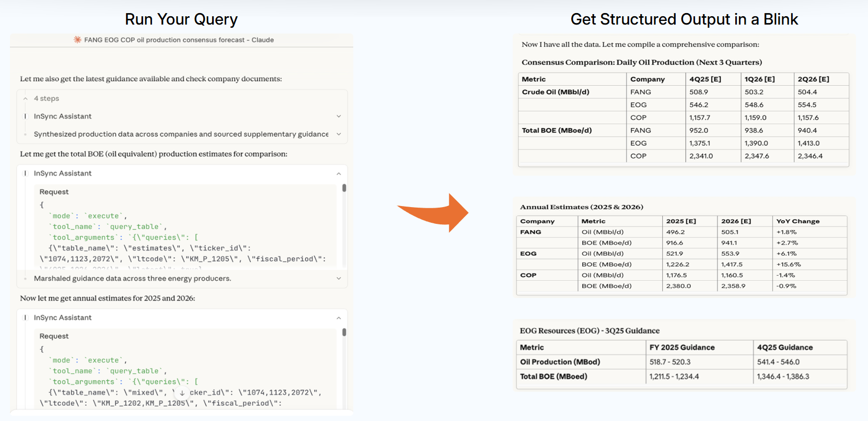868x421 pixels.
Task: Click the '1,346.4 - 1,386.3' guidance cell
Action: click(x=783, y=377)
